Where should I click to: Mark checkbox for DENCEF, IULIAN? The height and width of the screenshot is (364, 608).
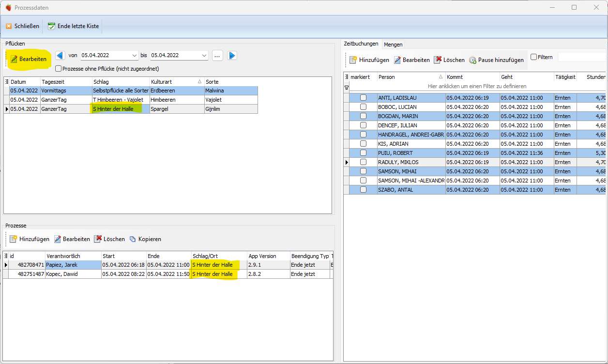tap(363, 125)
